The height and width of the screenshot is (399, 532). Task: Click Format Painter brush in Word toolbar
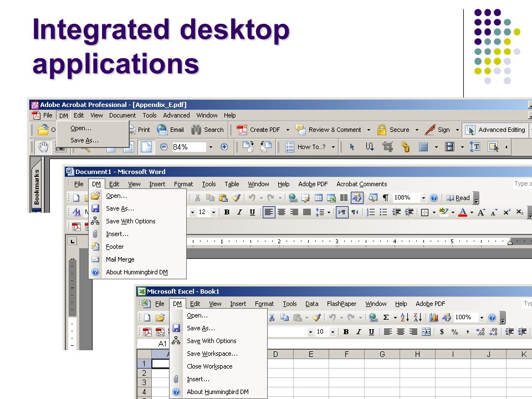tap(236, 198)
